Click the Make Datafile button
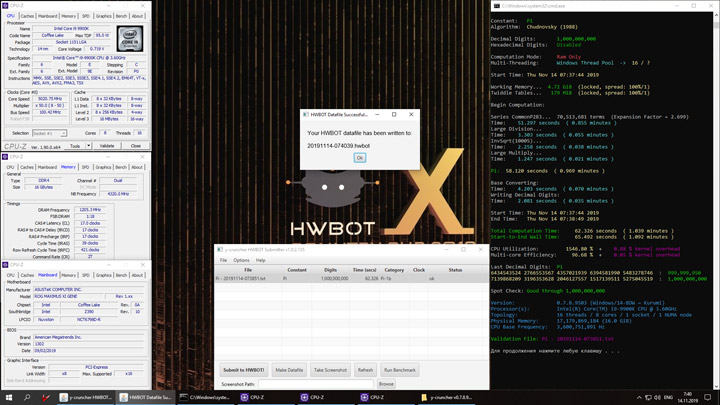Screen dimensions: 720x405 [x=289, y=370]
